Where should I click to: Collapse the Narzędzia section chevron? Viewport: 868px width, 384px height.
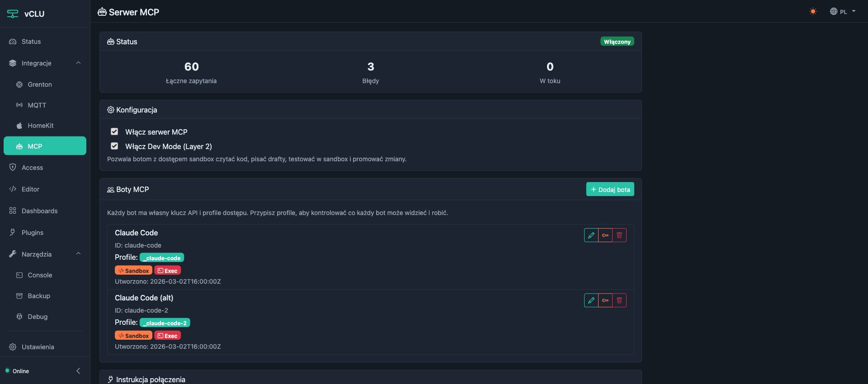(78, 254)
